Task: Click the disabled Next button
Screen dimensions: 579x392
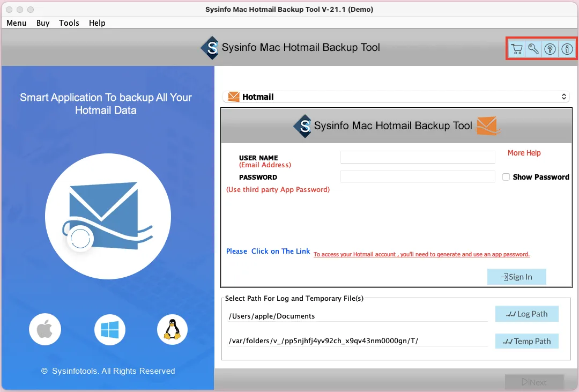Action: click(x=535, y=382)
